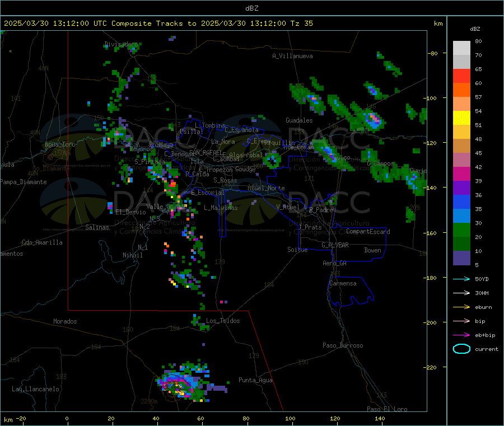Click the white 30HM arrow in legend
This screenshot has height=426, width=504.
pyautogui.click(x=461, y=293)
